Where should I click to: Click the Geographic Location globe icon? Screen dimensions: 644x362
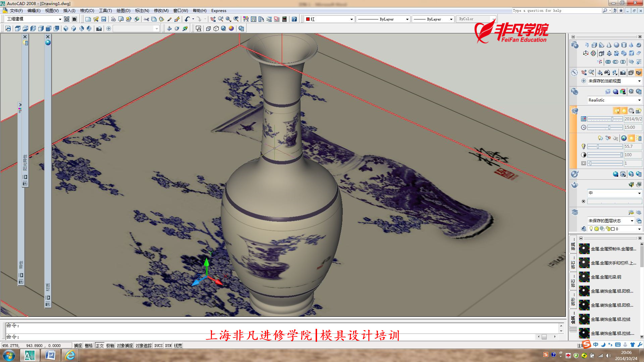(624, 138)
